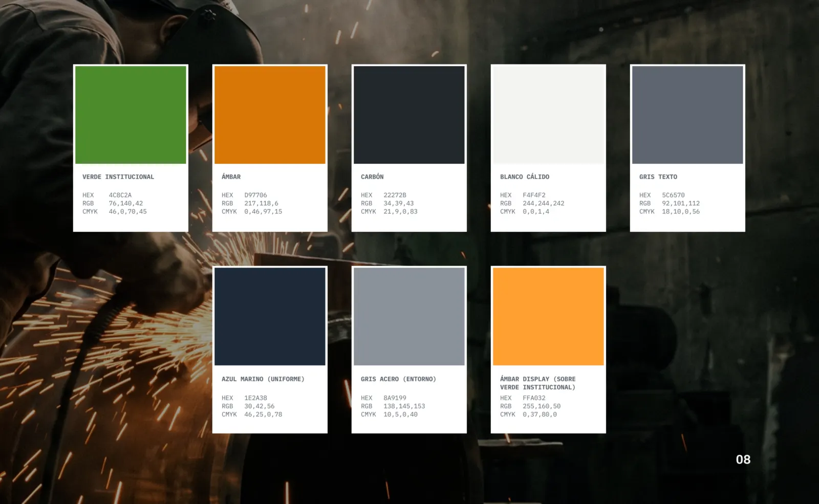Screen dimensions: 819x504
Task: Click hex value 22272B
Action: pos(395,195)
